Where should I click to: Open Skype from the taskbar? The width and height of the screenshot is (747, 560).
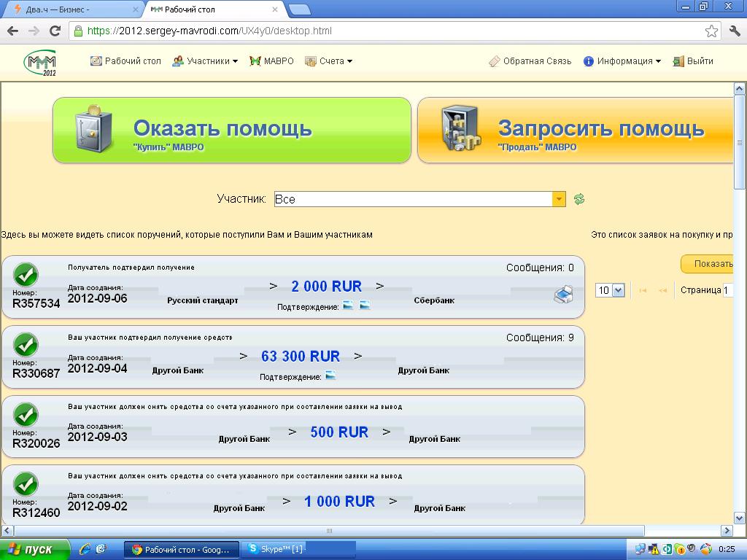(x=298, y=549)
